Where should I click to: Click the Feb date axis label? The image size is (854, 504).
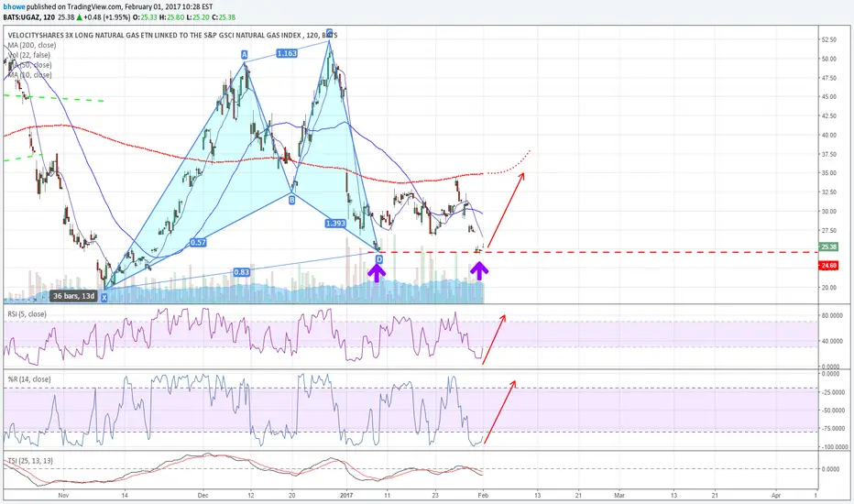click(x=483, y=495)
